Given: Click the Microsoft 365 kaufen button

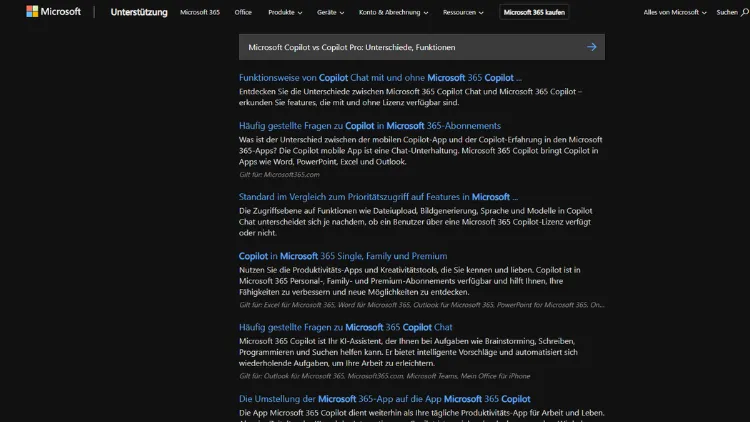Looking at the screenshot, I should pos(534,12).
